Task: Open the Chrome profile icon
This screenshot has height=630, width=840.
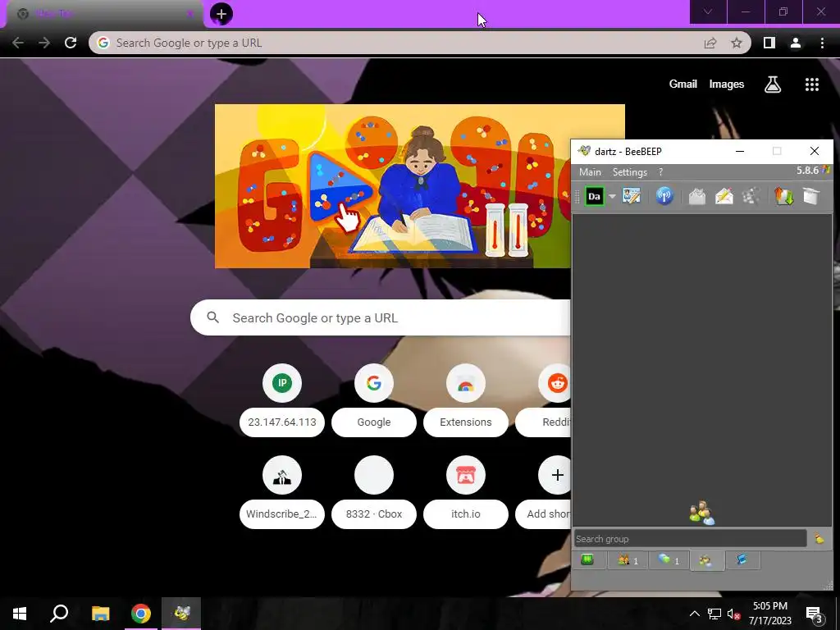Action: point(796,43)
